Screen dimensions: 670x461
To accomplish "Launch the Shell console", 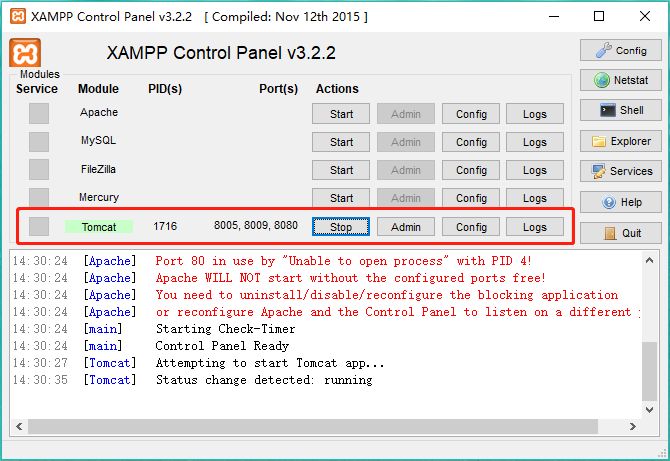I will pos(620,110).
